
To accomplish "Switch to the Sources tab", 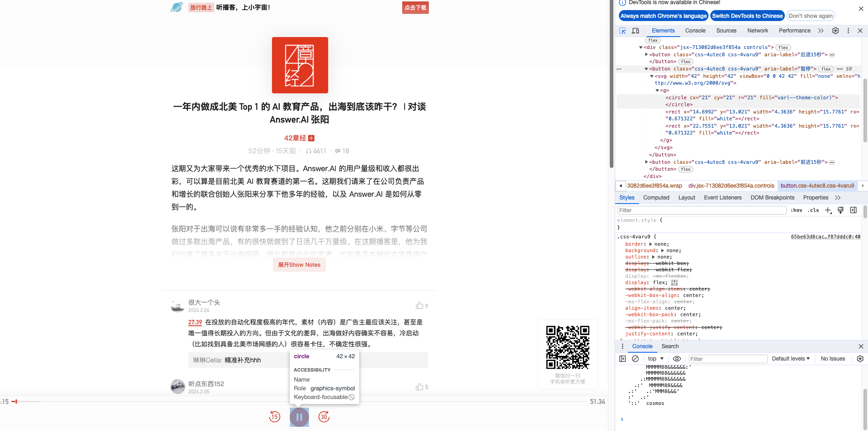I will 726,31.
